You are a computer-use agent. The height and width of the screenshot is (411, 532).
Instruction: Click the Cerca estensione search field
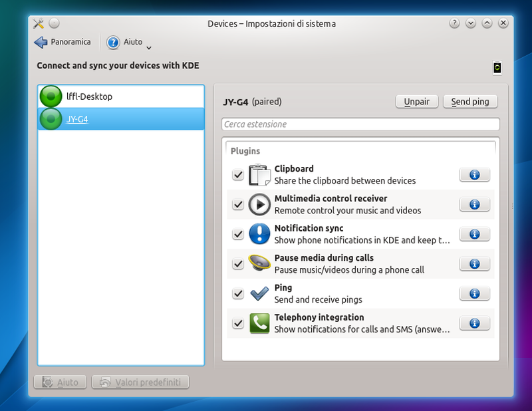coord(361,124)
